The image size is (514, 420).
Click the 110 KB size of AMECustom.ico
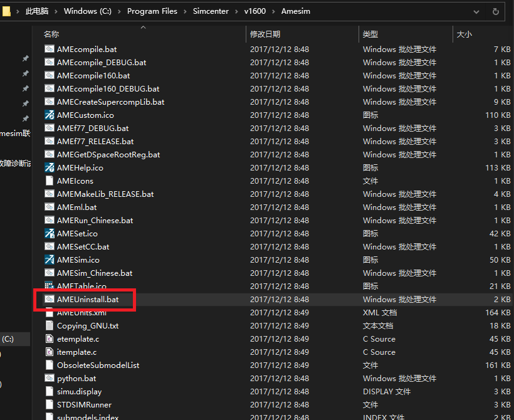pos(498,115)
